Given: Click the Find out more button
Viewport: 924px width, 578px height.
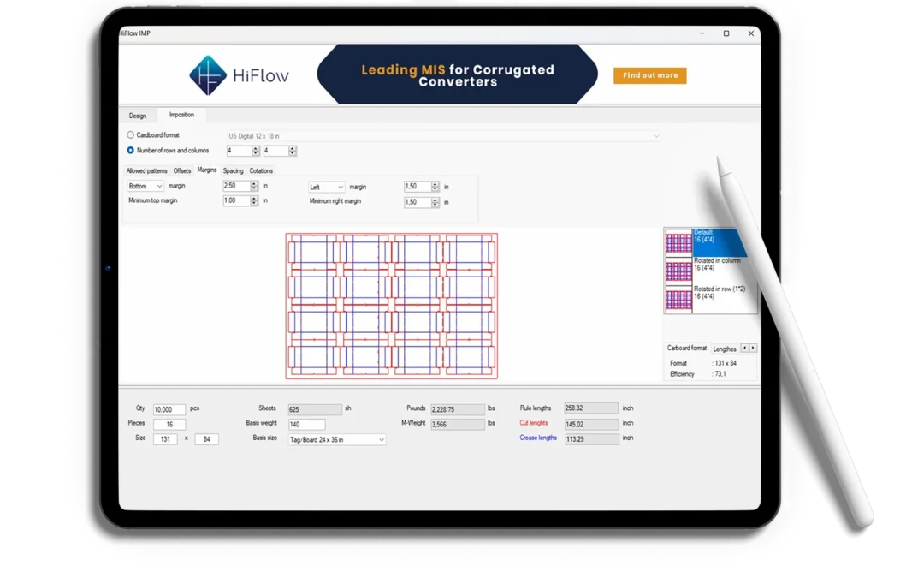Looking at the screenshot, I should [649, 75].
